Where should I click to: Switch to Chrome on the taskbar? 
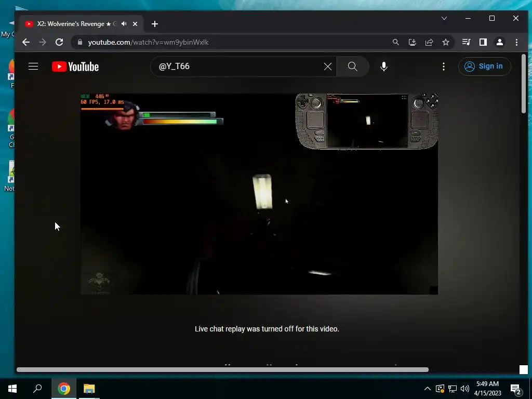click(x=64, y=389)
